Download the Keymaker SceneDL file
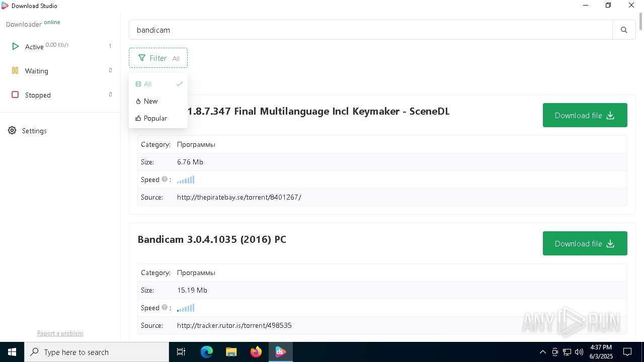 coord(585,115)
